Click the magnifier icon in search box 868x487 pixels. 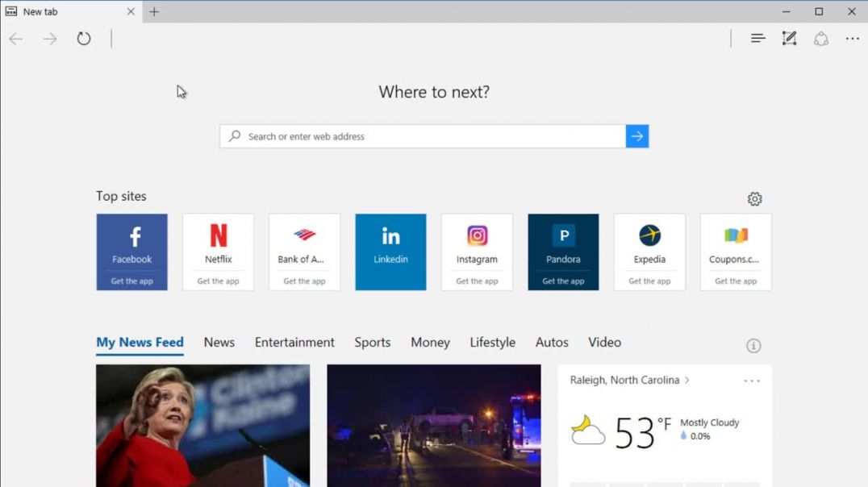[235, 136]
